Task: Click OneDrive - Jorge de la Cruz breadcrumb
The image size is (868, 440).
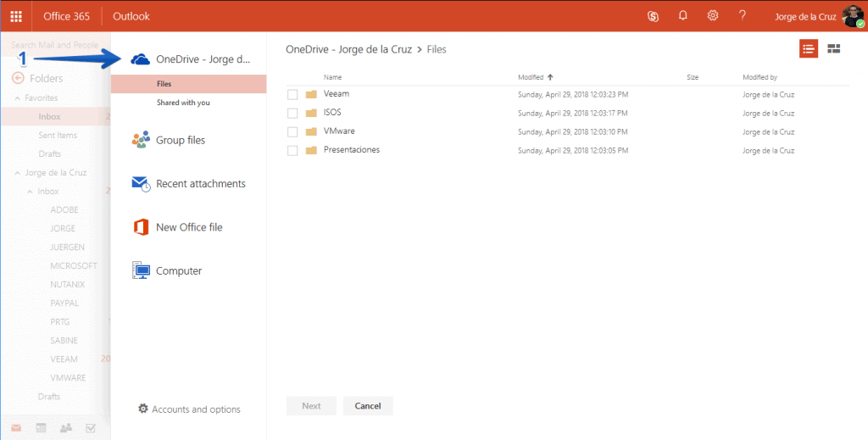Action: click(x=348, y=49)
